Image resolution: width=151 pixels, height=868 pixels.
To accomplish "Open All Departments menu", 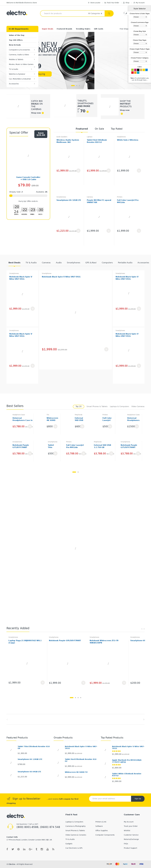I will pyautogui.click(x=22, y=29).
